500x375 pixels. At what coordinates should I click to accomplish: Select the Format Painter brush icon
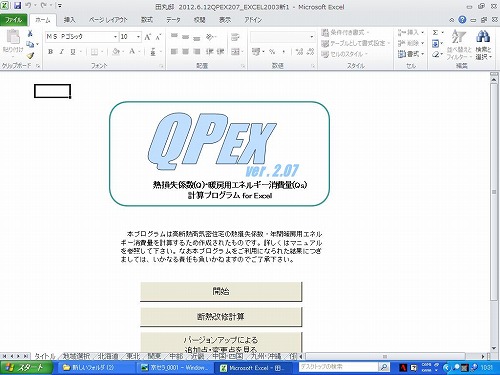30,55
